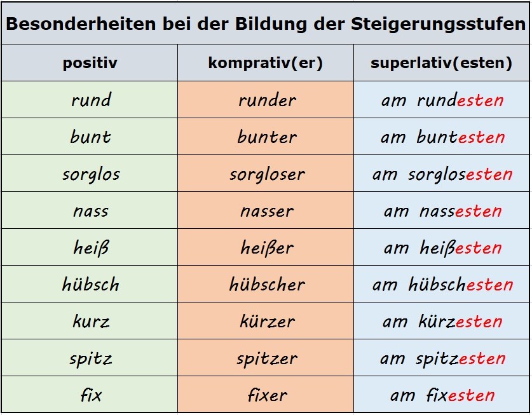532x415 pixels.
Task: Select the word 'nass' in the table
Action: (90, 210)
